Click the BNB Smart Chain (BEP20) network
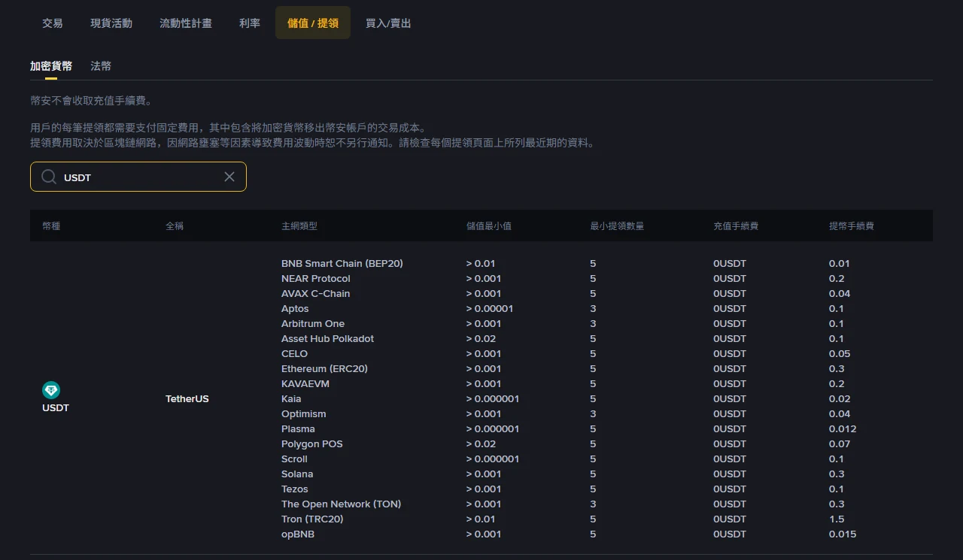This screenshot has width=963, height=560. click(342, 263)
